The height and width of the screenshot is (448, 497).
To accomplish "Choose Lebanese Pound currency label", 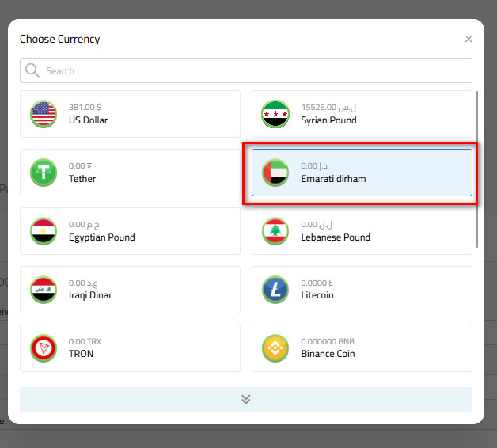I will (x=336, y=237).
